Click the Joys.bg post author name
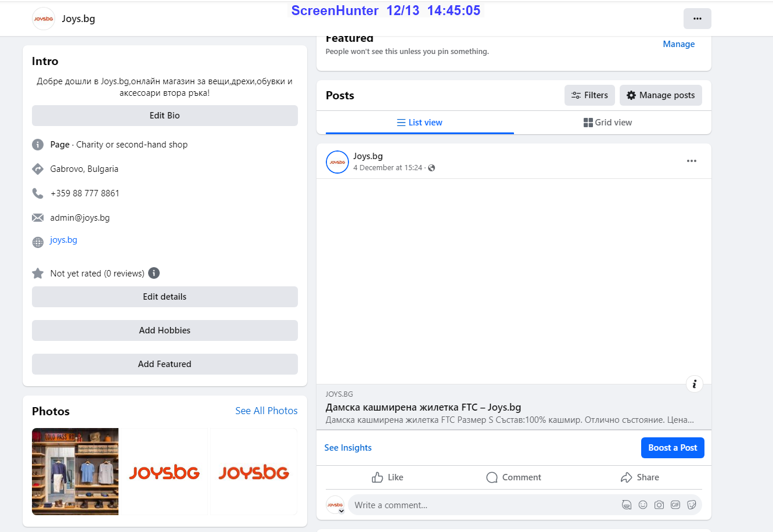The image size is (773, 532). tap(368, 156)
